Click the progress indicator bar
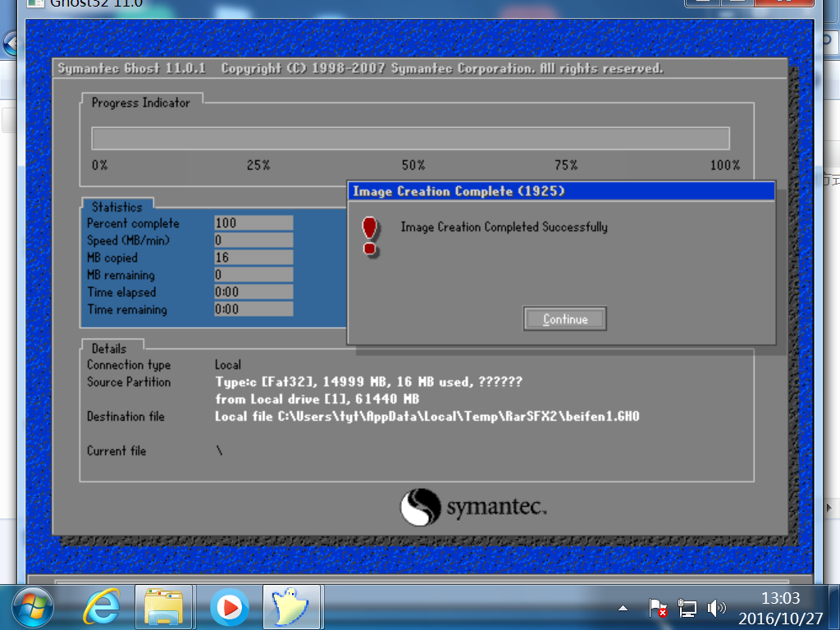Image resolution: width=840 pixels, height=630 pixels. pyautogui.click(x=410, y=138)
